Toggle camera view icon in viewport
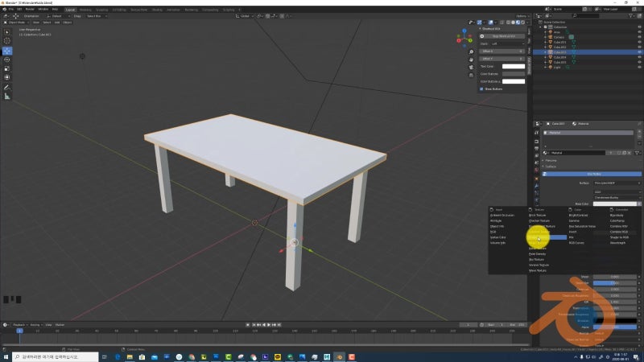The image size is (644, 362). pyautogui.click(x=471, y=68)
